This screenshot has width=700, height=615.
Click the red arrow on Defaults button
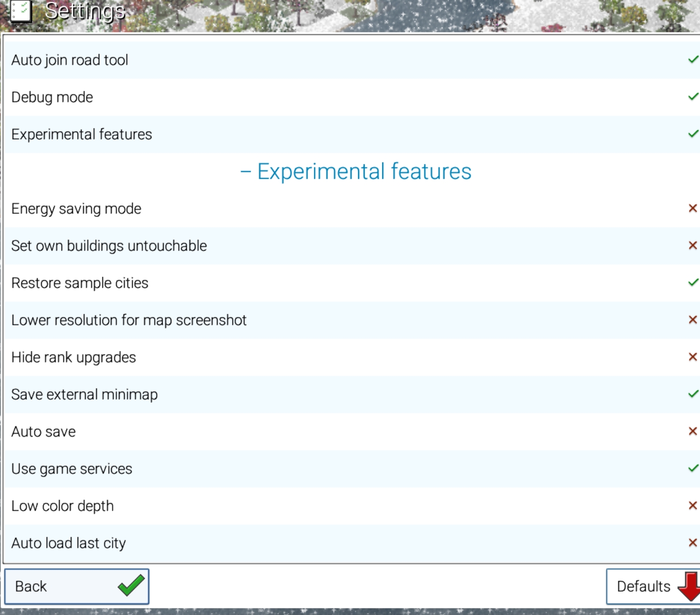[x=689, y=587]
